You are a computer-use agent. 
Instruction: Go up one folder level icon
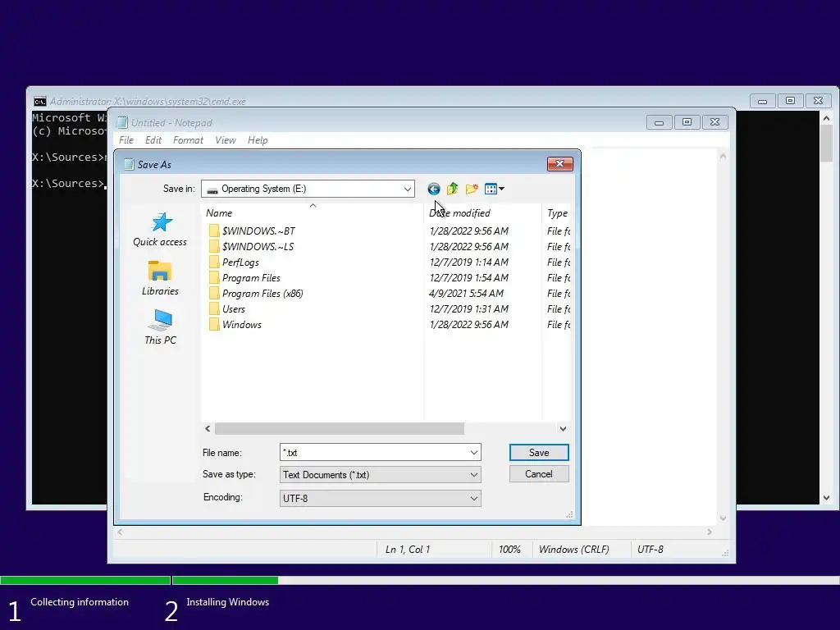click(x=453, y=189)
